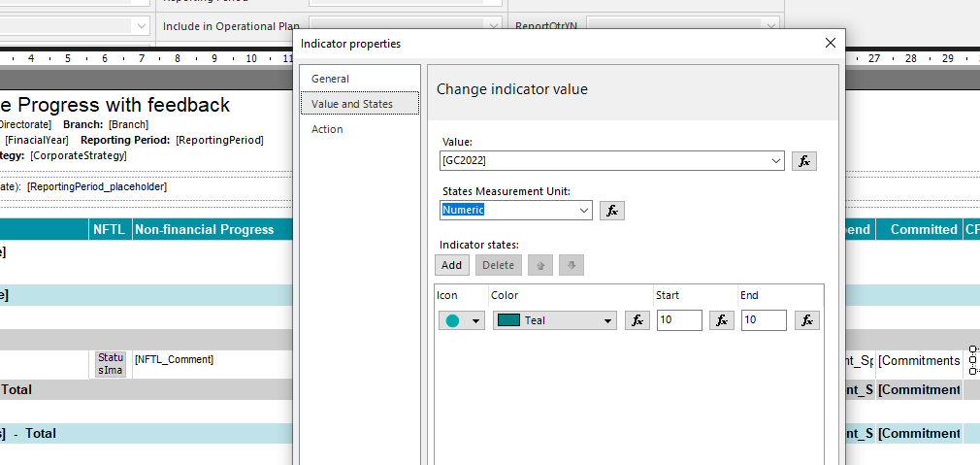
Task: Select the [ReportingPeriod] field in header
Action: pyautogui.click(x=219, y=140)
